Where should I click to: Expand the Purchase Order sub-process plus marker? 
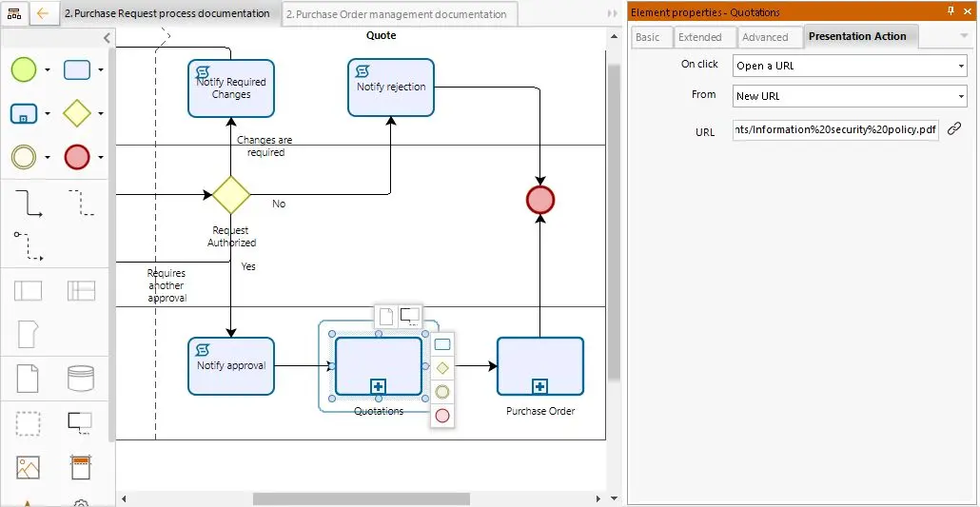click(540, 387)
